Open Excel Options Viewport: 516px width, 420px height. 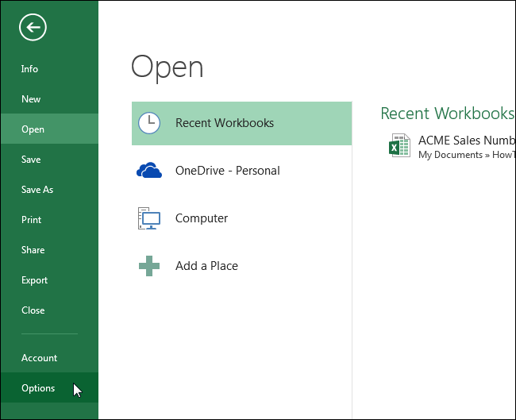pyautogui.click(x=38, y=388)
